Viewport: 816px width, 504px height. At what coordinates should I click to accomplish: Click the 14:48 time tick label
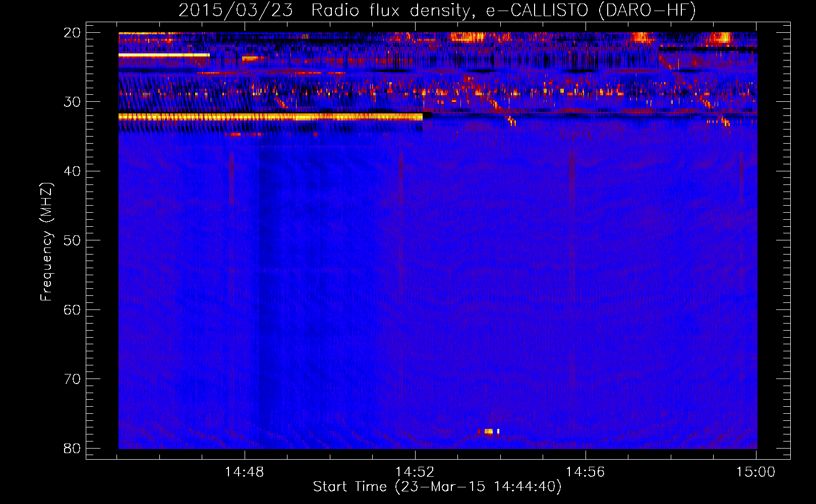245,472
